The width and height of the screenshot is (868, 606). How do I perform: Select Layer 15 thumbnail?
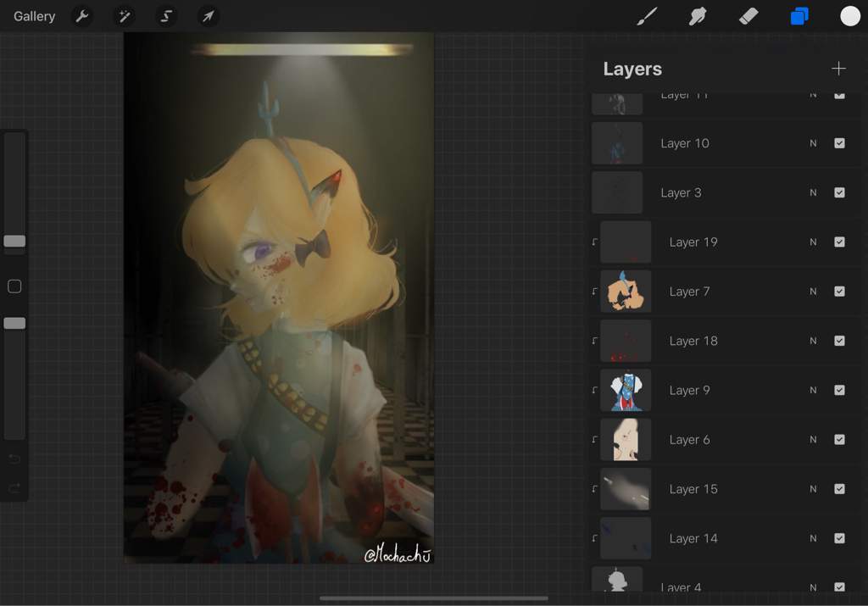[626, 489]
